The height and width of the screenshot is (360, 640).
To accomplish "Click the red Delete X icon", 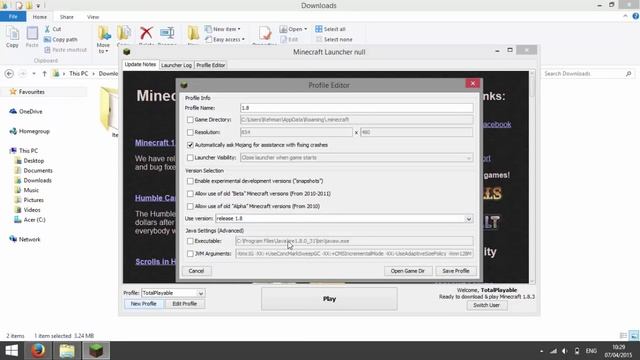I will click(x=146, y=33).
